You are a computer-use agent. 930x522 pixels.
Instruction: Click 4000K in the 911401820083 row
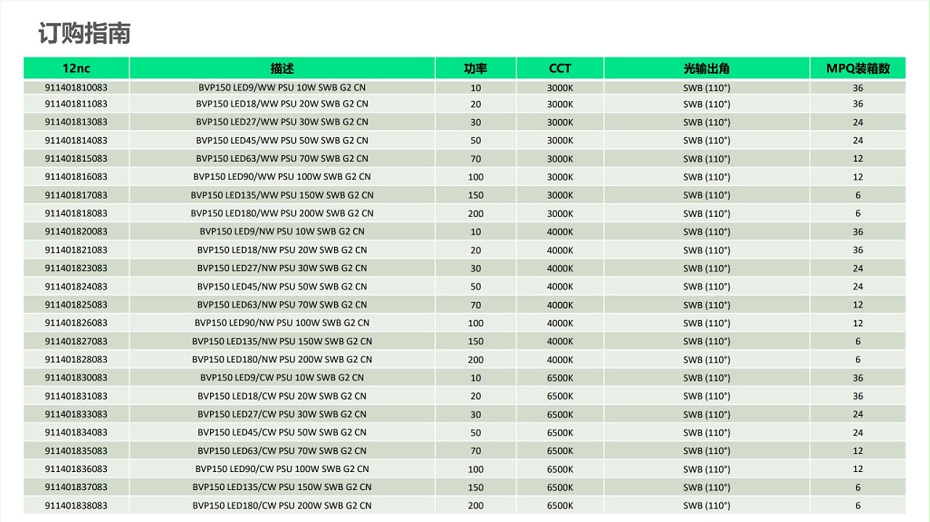click(x=560, y=232)
